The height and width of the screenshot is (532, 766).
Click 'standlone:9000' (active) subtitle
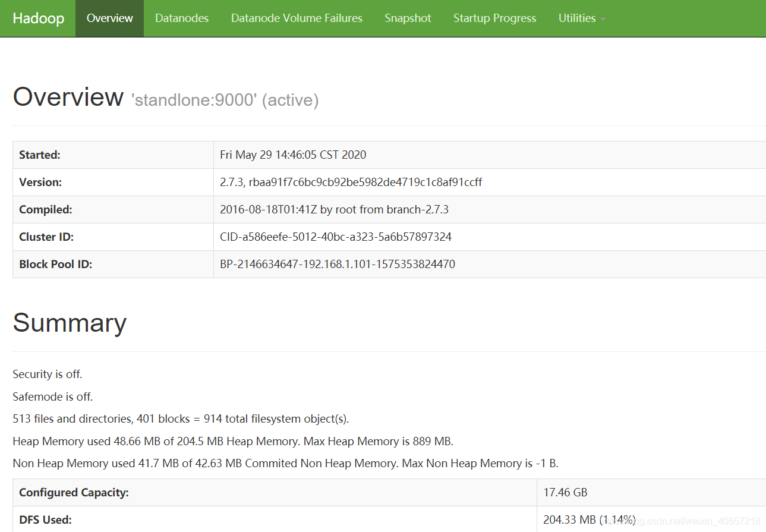point(225,100)
